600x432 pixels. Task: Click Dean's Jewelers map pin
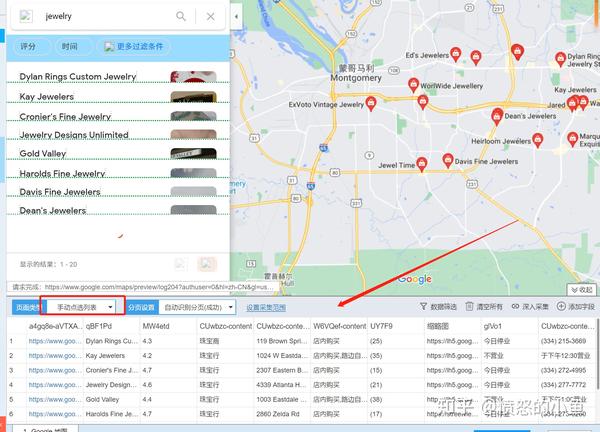tap(497, 117)
